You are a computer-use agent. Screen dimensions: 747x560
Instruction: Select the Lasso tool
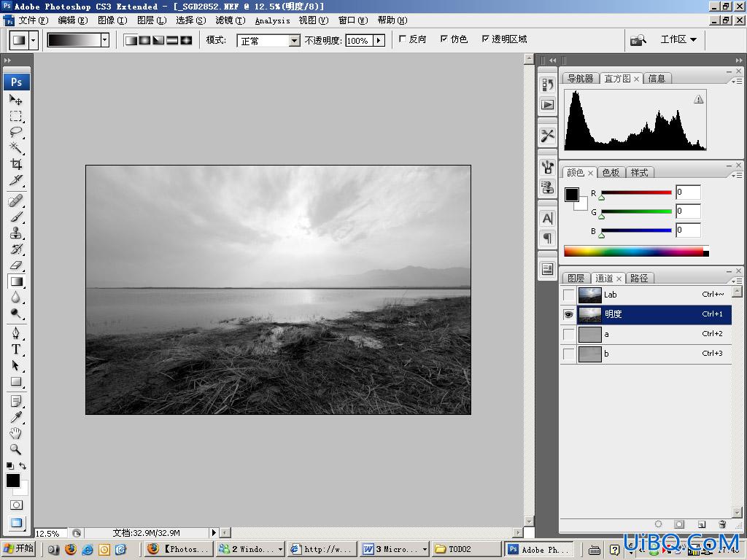(16, 132)
